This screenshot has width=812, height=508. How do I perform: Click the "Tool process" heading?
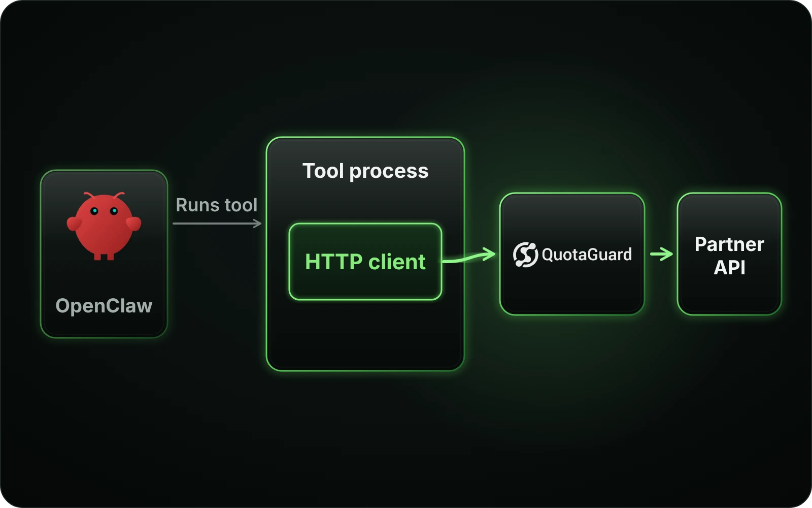(365, 171)
